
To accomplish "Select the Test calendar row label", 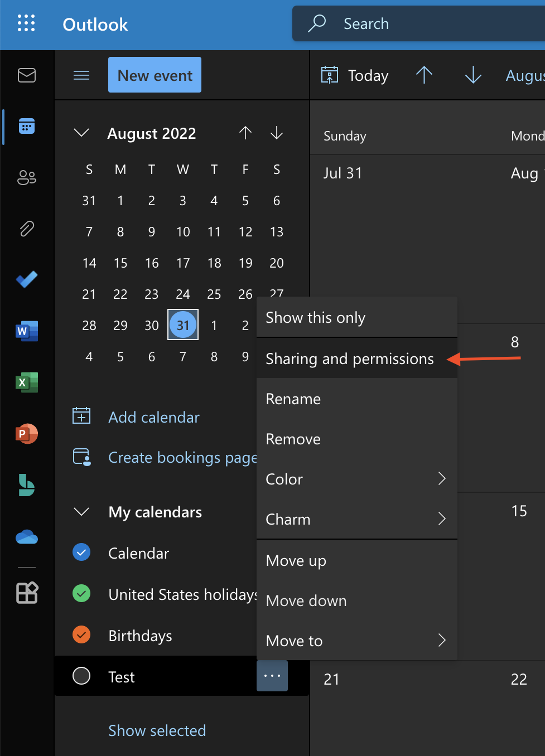I will pyautogui.click(x=122, y=677).
